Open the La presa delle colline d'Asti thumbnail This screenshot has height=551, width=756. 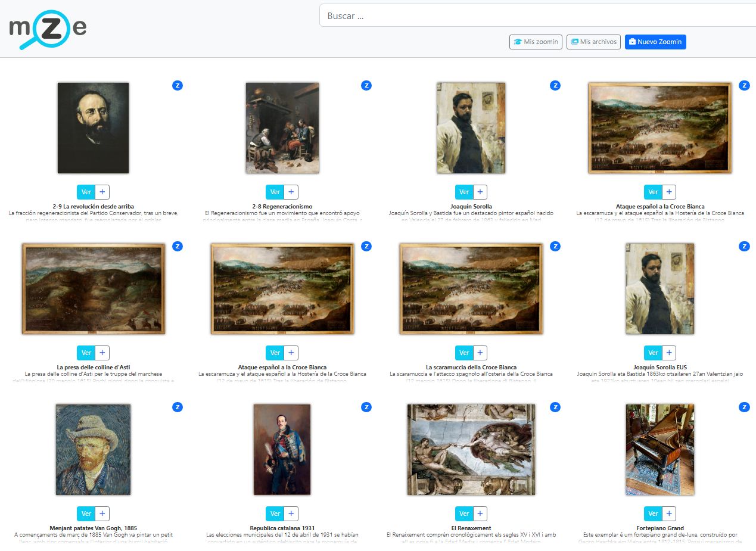click(x=93, y=289)
